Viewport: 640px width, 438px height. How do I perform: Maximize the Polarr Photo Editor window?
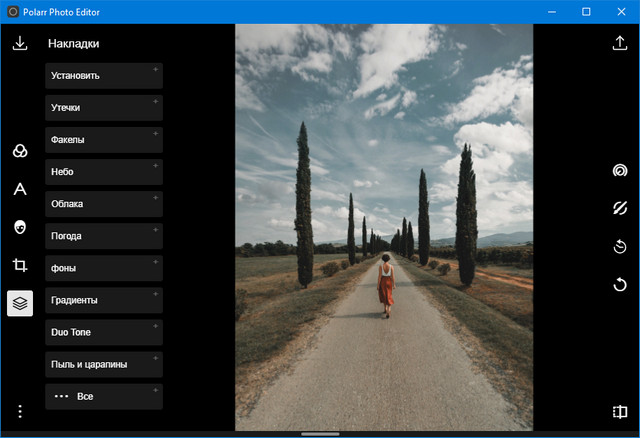[x=586, y=12]
